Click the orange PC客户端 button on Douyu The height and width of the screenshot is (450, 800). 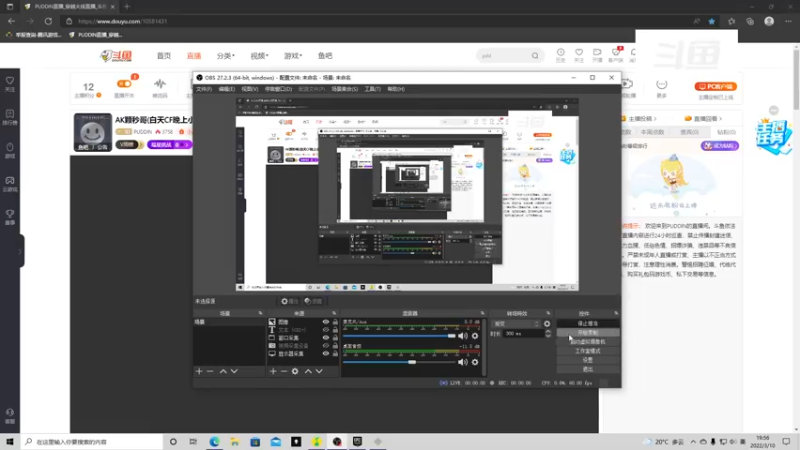(x=716, y=86)
